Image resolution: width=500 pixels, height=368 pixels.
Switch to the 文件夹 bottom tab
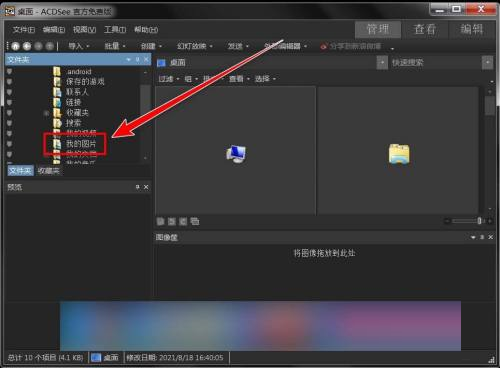tap(21, 171)
